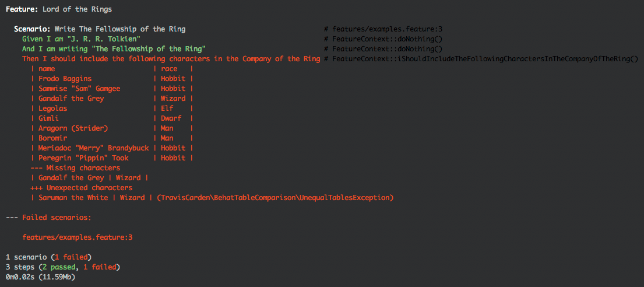Screen dimensions: 644x287
Task: Click the iShouldIncludeTheFollowingCharacters method reference
Action: click(481, 59)
